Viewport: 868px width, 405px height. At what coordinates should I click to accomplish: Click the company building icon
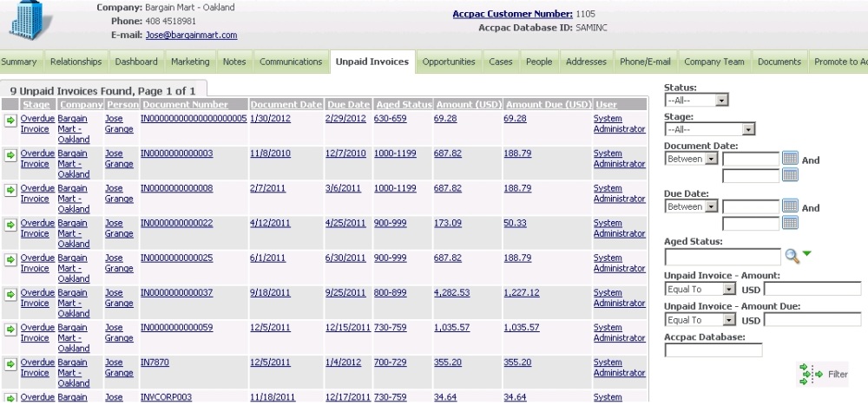click(30, 20)
